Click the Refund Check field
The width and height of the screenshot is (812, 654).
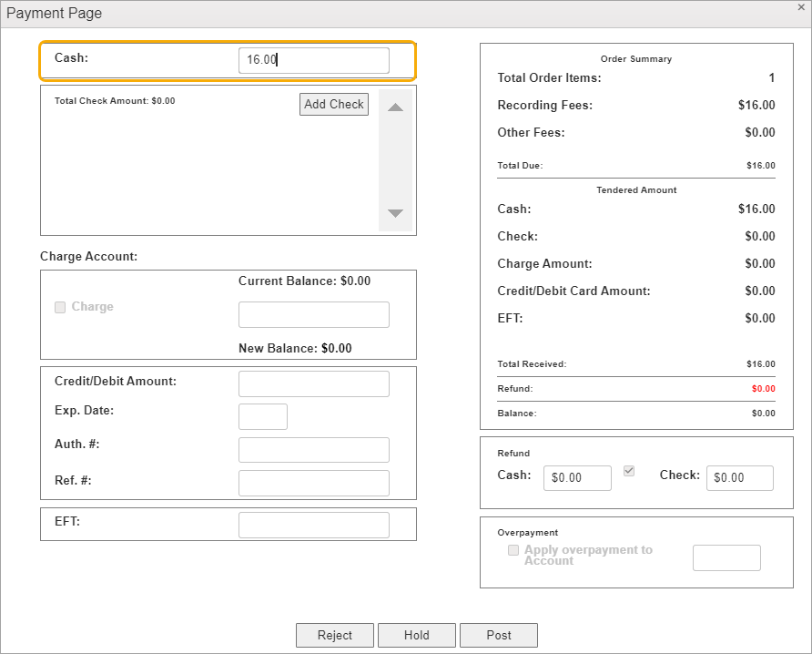click(739, 477)
